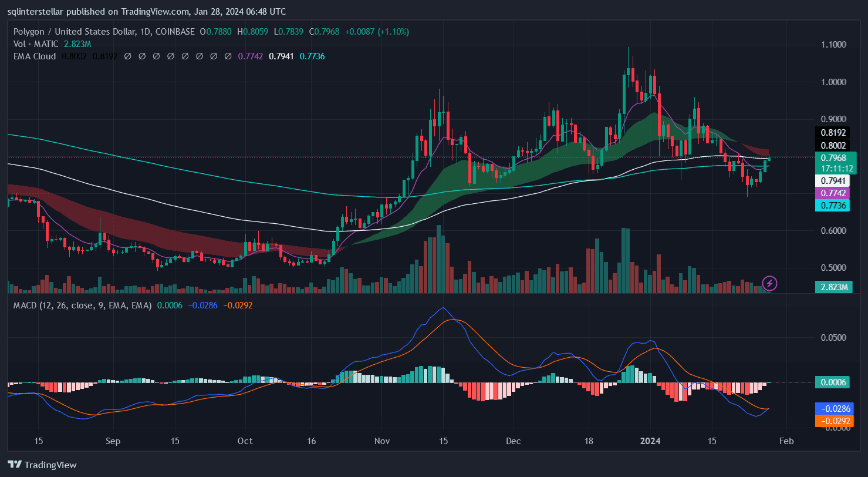868x477 pixels.
Task: Click the green 0.0006 MACD histogram axis tag
Action: pos(832,382)
